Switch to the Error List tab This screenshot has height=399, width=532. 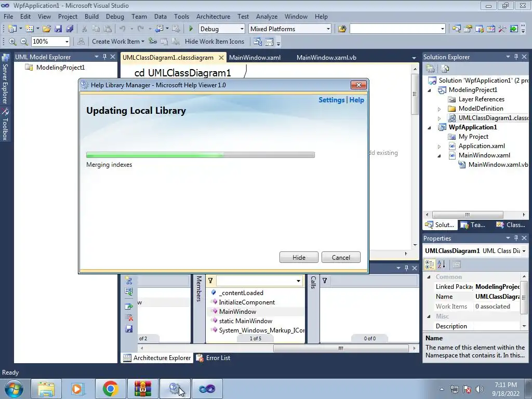coord(214,357)
